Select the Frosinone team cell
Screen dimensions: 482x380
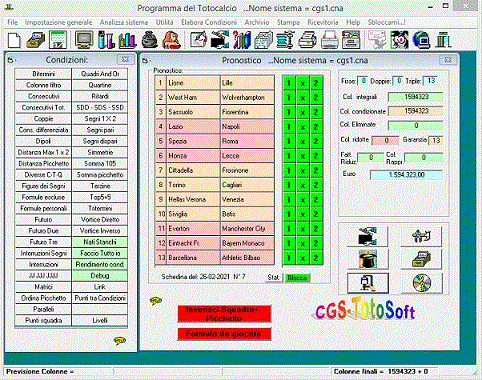(x=247, y=170)
